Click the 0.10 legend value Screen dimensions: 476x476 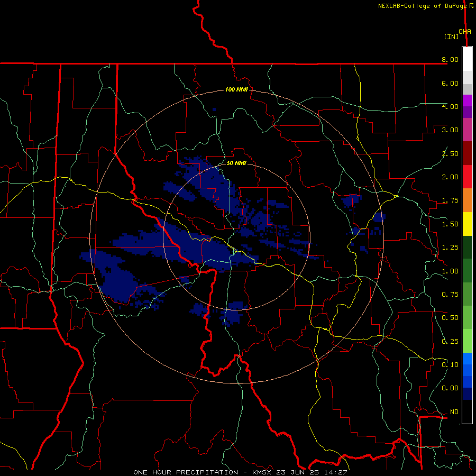pos(450,365)
